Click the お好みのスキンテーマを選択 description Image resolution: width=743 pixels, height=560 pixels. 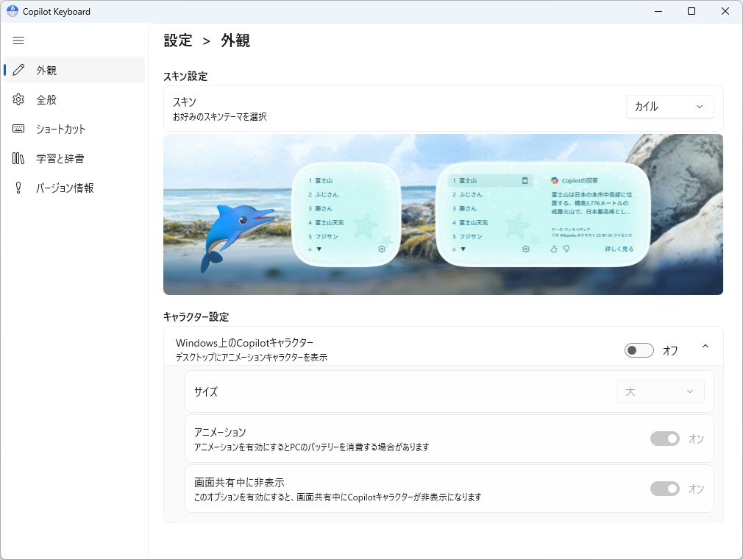click(220, 117)
